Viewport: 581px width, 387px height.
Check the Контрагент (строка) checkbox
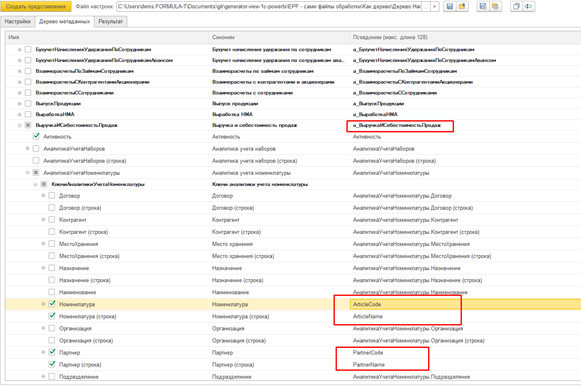tap(52, 232)
